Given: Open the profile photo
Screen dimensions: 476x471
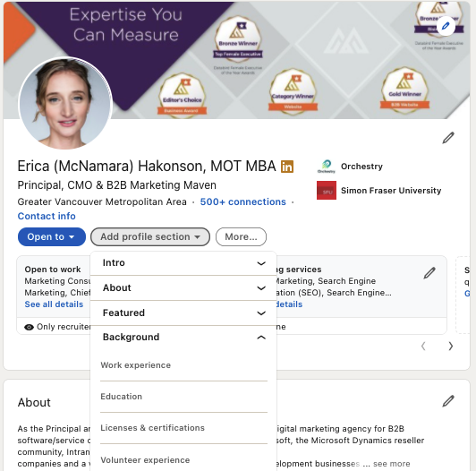Looking at the screenshot, I should pos(65,103).
